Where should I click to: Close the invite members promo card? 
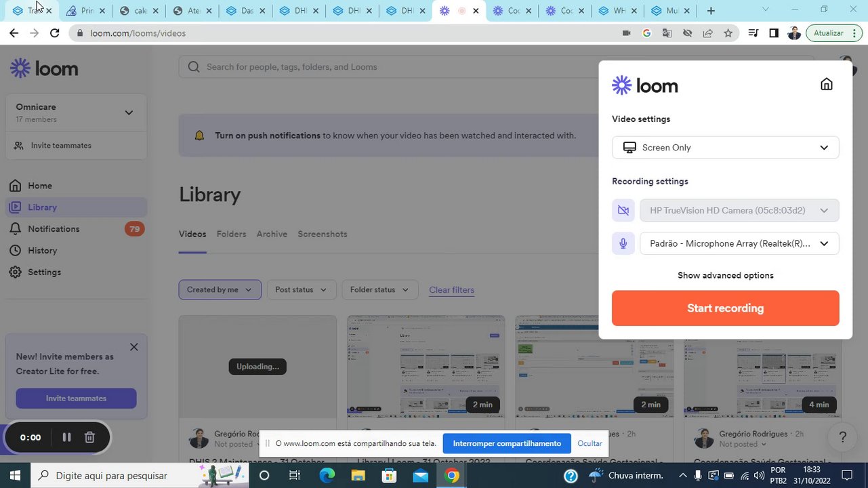[133, 347]
